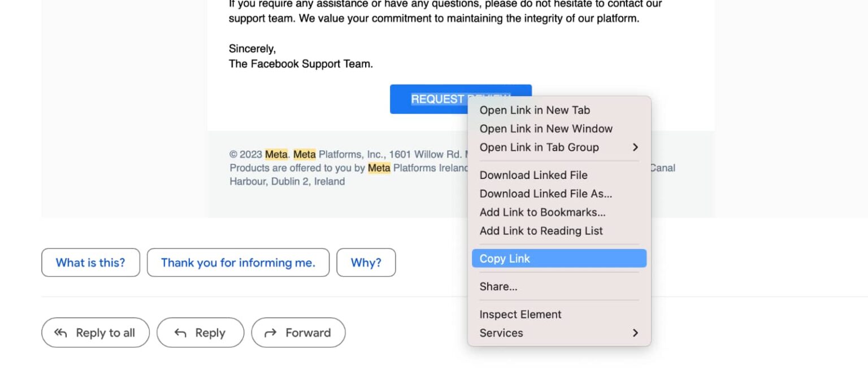Screen dimensions: 868x384
Task: Select Inspect Element
Action: (x=520, y=315)
